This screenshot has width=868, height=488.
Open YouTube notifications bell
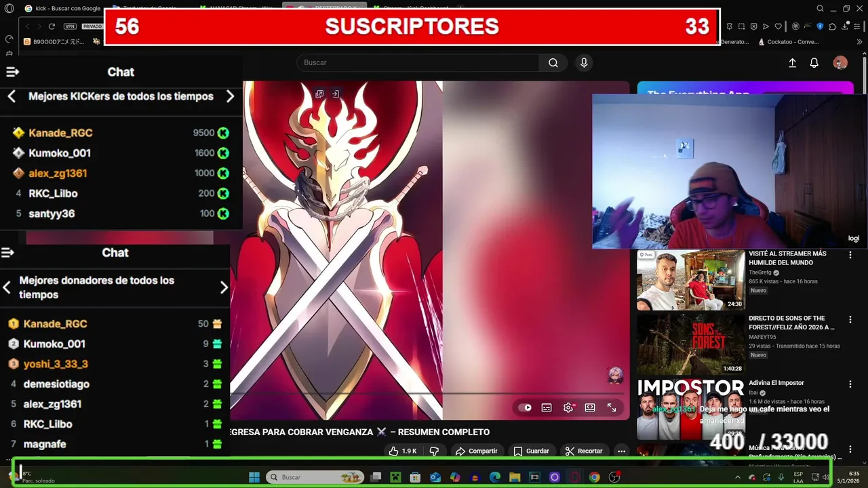pos(814,62)
